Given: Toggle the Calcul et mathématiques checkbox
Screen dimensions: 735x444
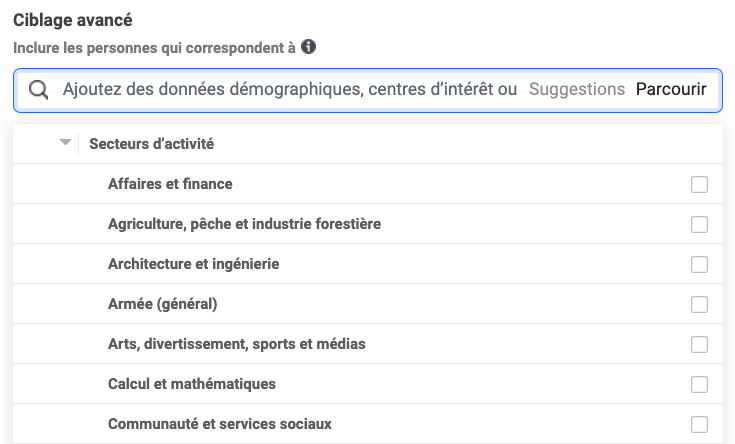Looking at the screenshot, I should click(x=699, y=385).
